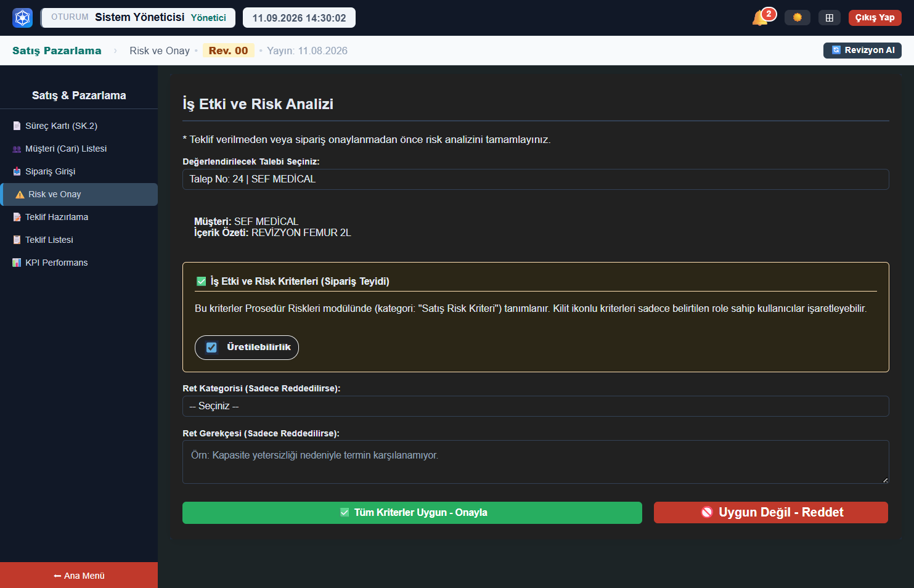This screenshot has width=914, height=588.
Task: Click into Ret Gerekçesi text area
Action: pyautogui.click(x=536, y=462)
